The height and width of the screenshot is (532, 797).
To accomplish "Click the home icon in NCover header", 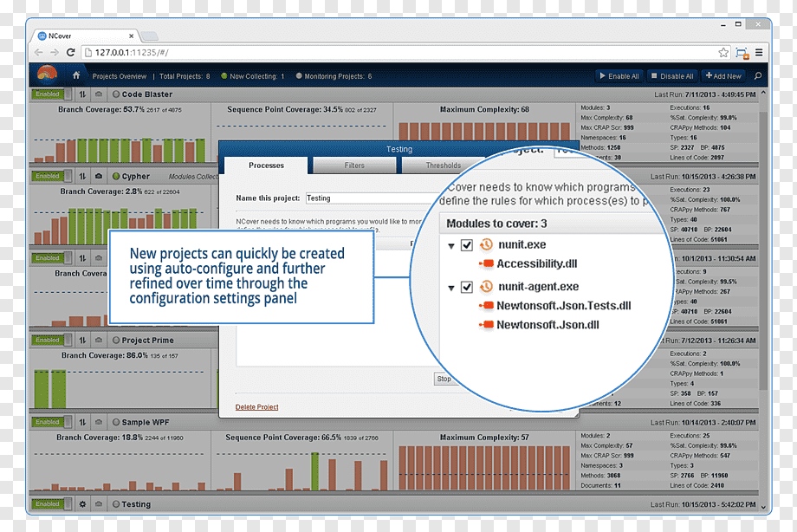I will (76, 75).
